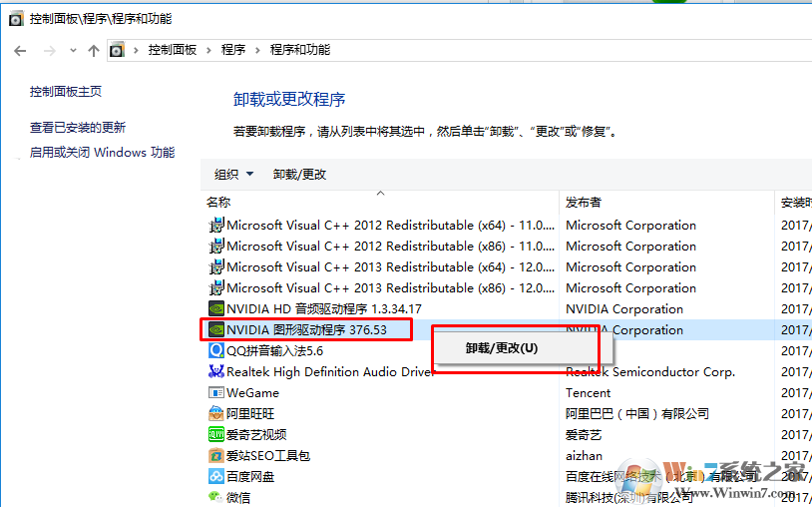Screen dimensions: 812x507
Task: Click the 微信 icon
Action: pyautogui.click(x=216, y=497)
